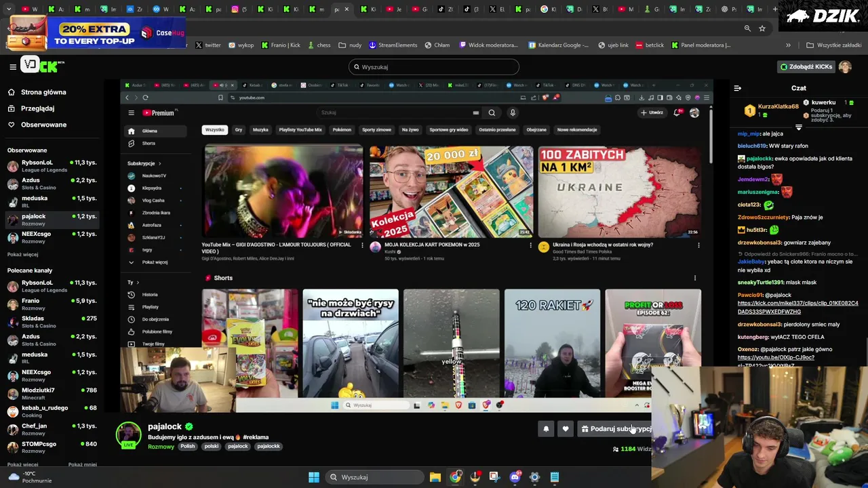This screenshot has height=488, width=868.
Task: Select the Nowe rekomendacje filter chip
Action: (x=577, y=129)
